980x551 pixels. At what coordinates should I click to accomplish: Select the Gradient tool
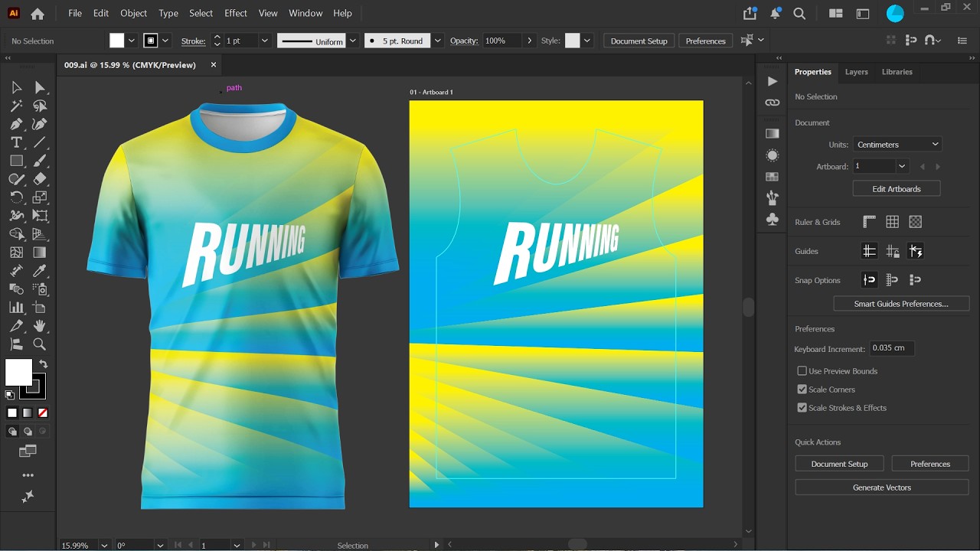40,253
